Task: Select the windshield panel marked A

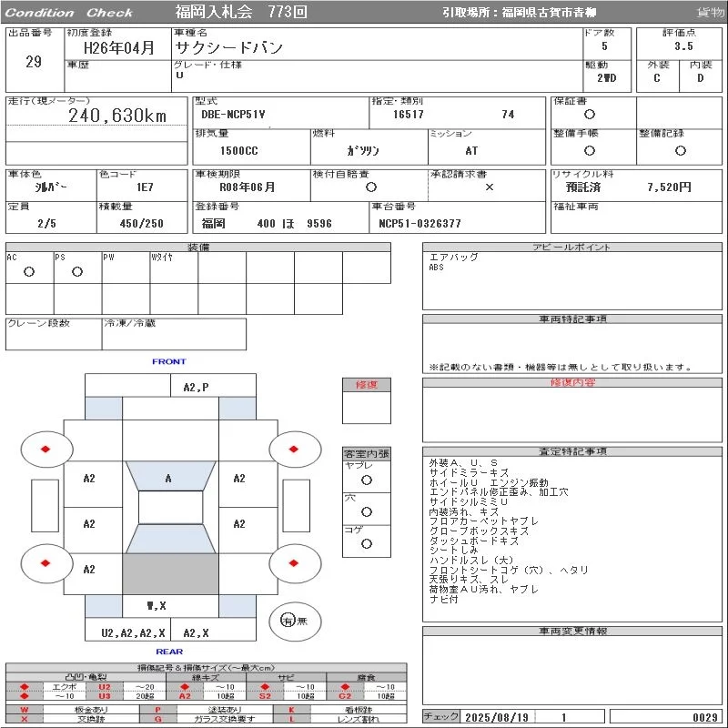Action: pos(170,476)
